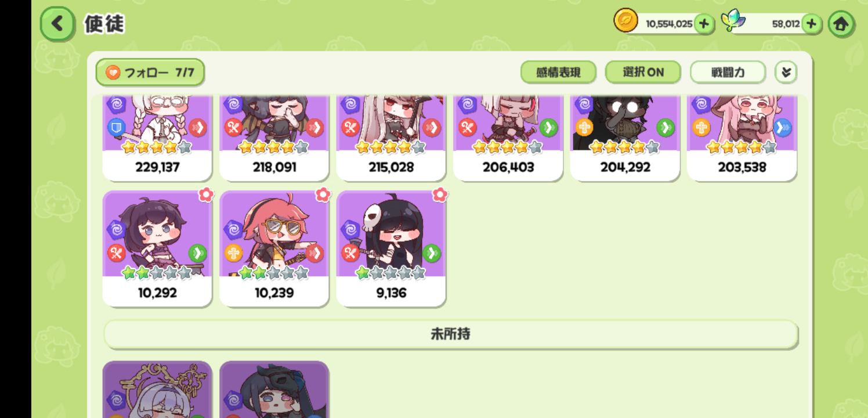Open the 戦闘力 sort dropdown

tap(728, 73)
